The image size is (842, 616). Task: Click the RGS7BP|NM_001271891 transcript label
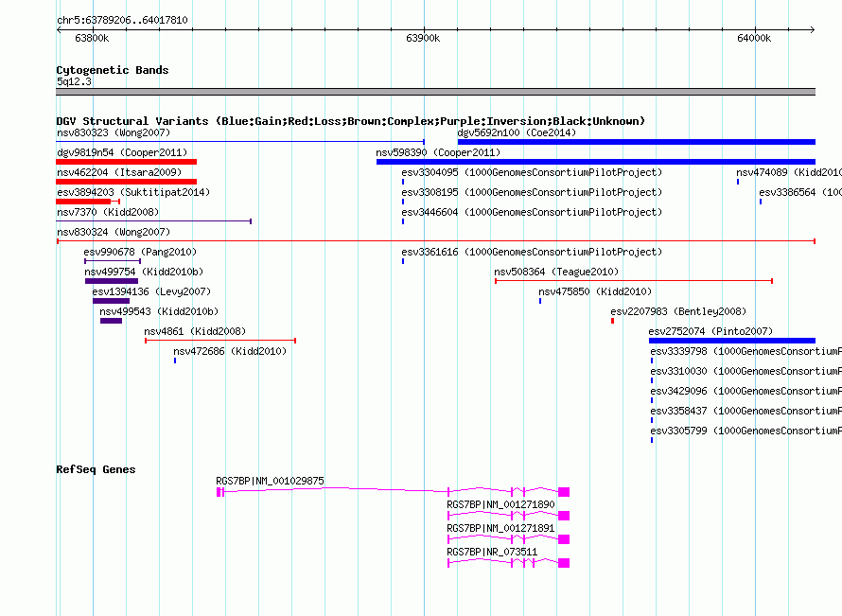(500, 528)
